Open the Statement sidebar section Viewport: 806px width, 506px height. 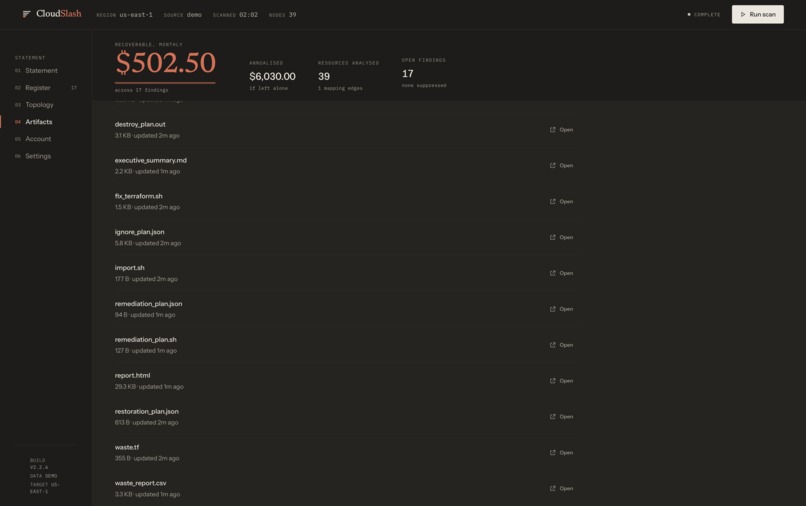[x=41, y=70]
